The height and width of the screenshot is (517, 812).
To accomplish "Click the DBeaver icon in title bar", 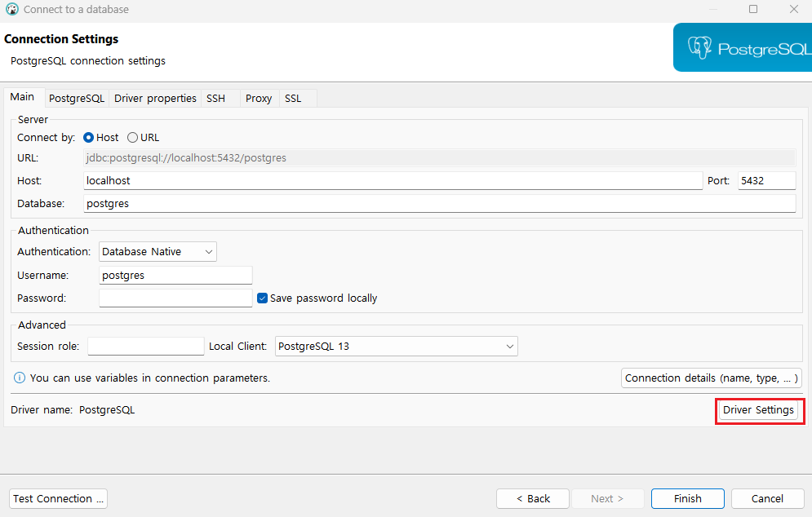I will 12,9.
